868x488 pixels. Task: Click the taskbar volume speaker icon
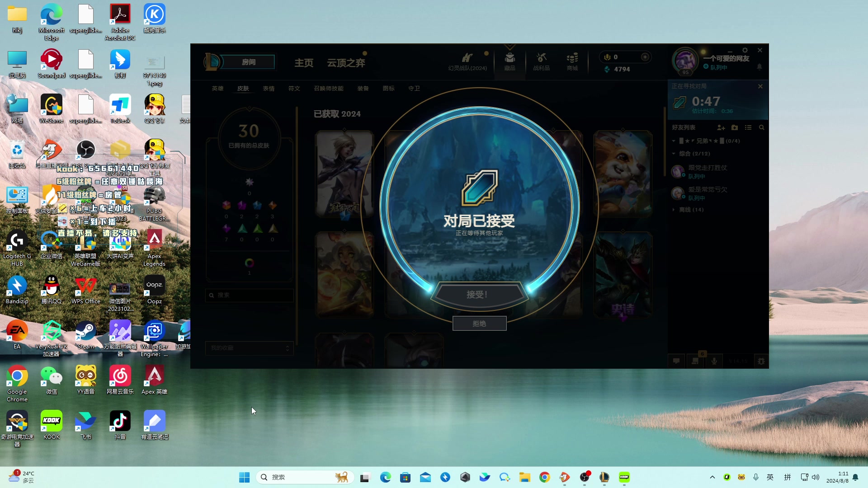click(816, 477)
